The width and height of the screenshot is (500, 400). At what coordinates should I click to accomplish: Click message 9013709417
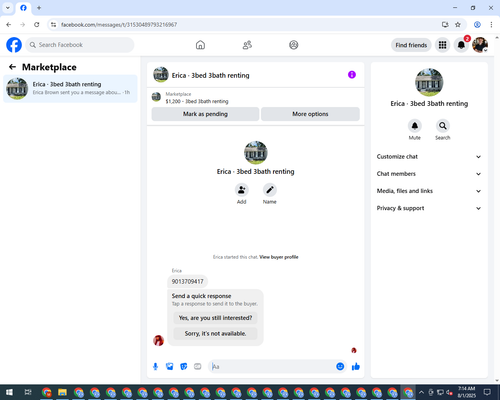click(x=187, y=282)
